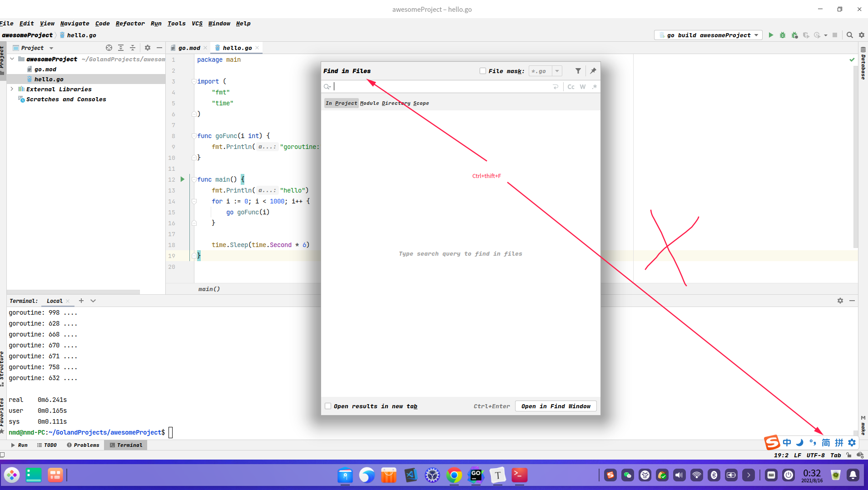Switch to the go.mod tab
868x490 pixels.
pos(189,48)
